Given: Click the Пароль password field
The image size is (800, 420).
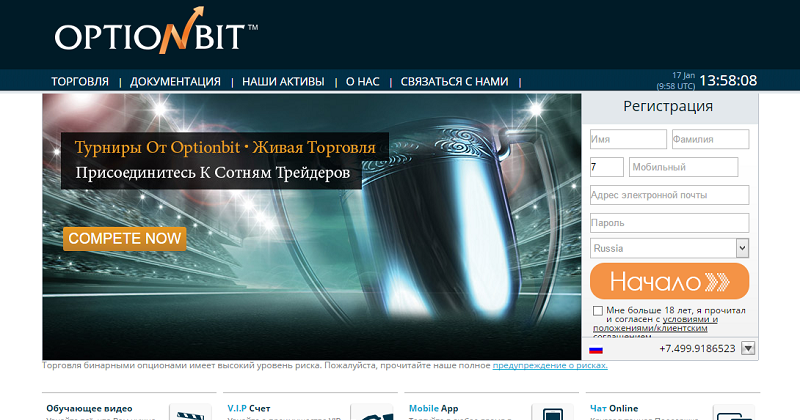Looking at the screenshot, I should [x=669, y=223].
